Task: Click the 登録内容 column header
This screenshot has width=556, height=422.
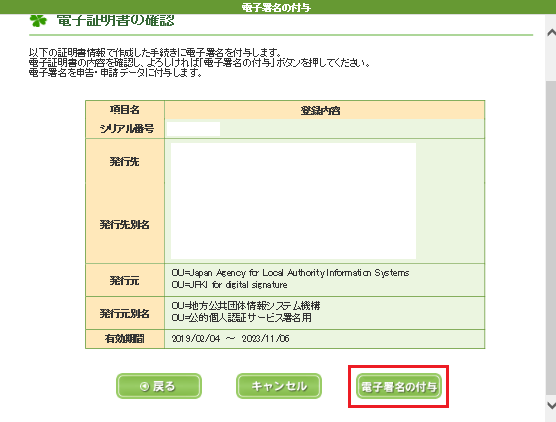Action: tap(320, 110)
